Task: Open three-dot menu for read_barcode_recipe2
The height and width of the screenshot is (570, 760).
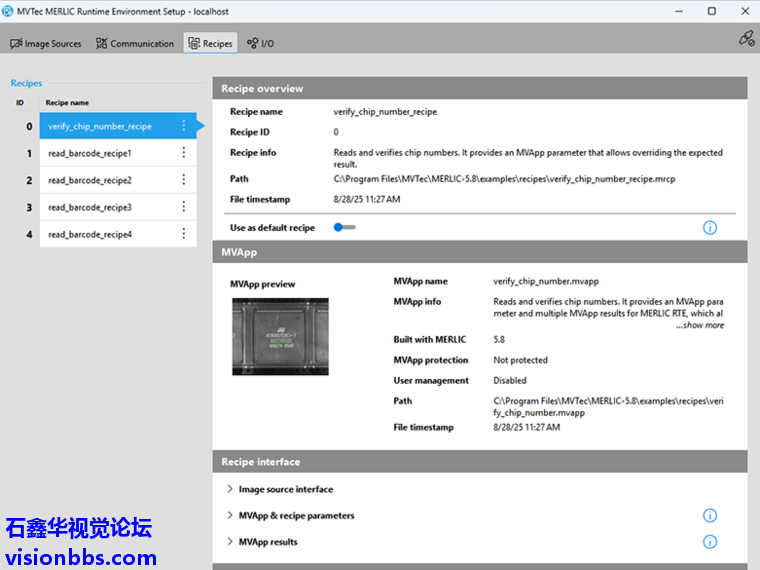Action: (x=184, y=180)
